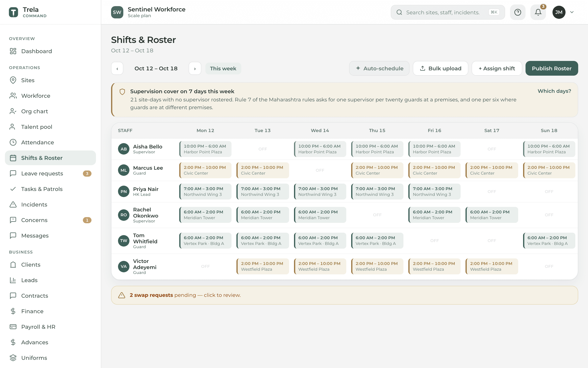Image resolution: width=588 pixels, height=368 pixels.
Task: Click the This week button
Action: pos(223,68)
